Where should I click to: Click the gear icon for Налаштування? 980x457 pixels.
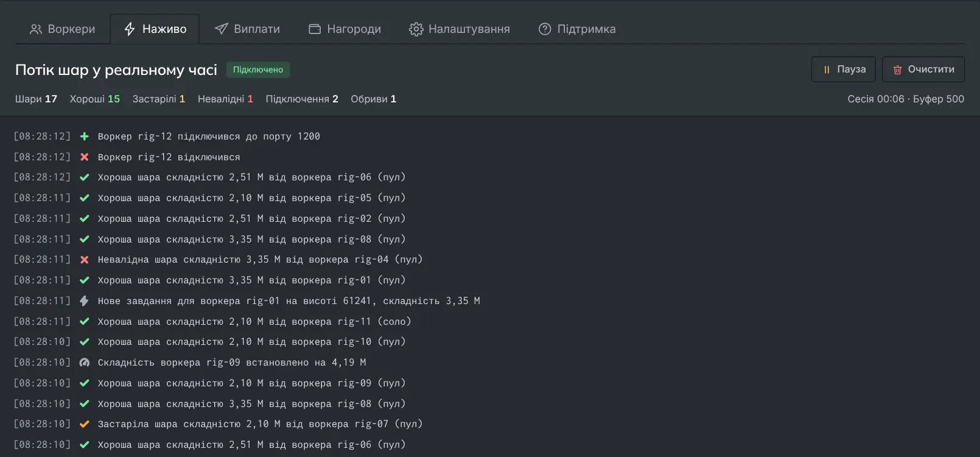click(x=416, y=29)
